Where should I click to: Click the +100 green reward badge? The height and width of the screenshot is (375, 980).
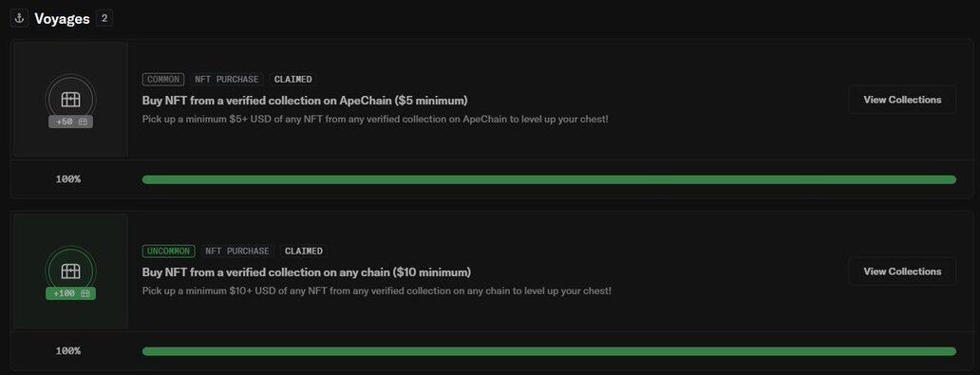[x=70, y=293]
